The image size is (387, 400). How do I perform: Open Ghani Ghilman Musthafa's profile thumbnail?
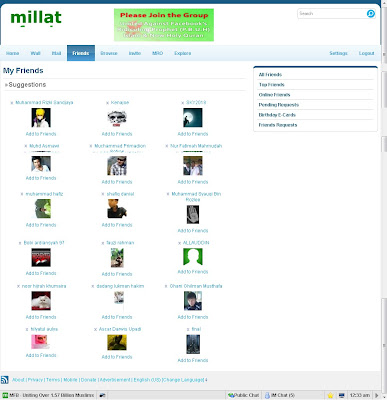tap(193, 301)
